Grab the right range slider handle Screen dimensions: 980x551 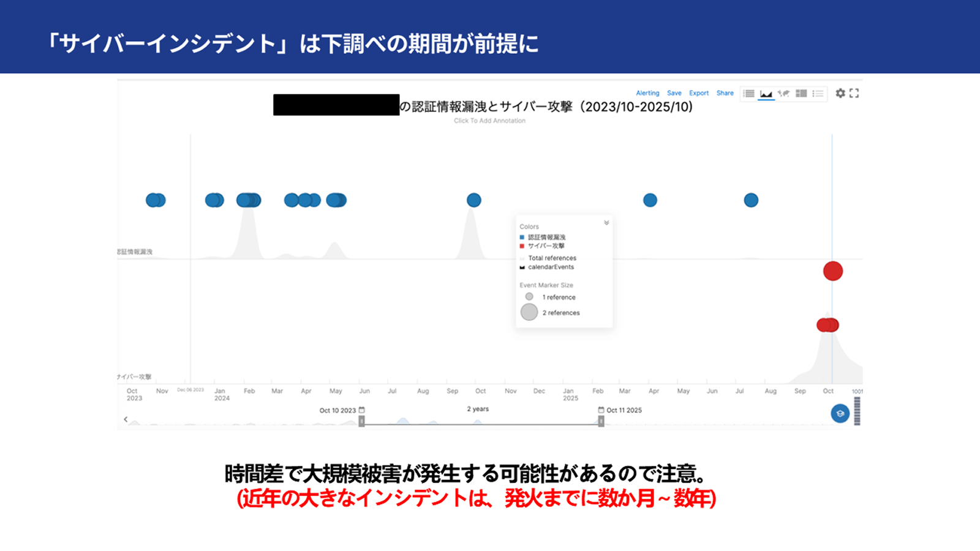tap(601, 421)
